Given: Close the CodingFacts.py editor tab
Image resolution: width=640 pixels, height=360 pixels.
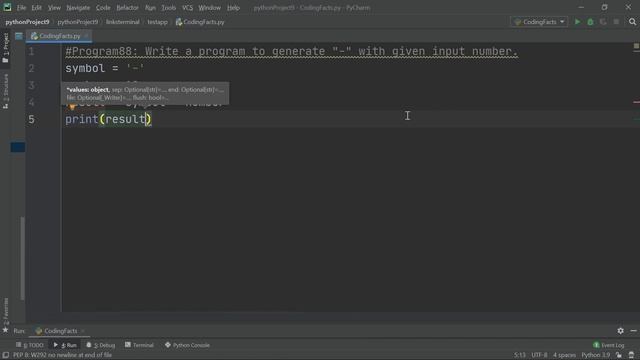Looking at the screenshot, I should pos(86,36).
